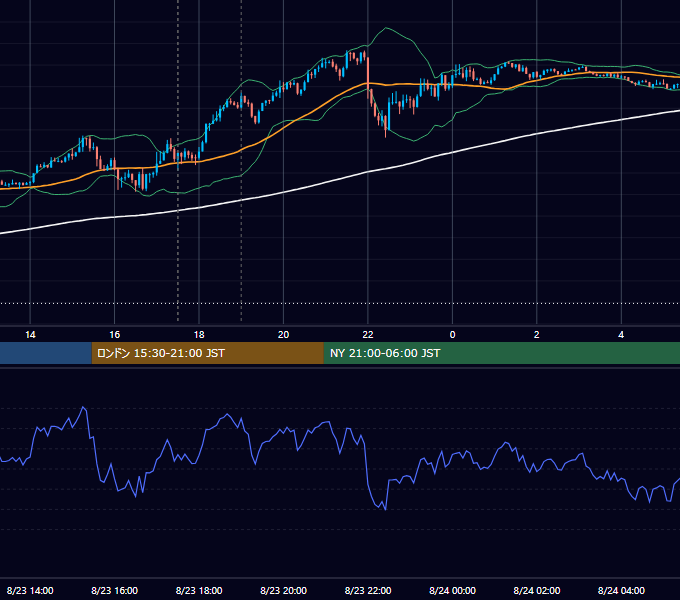Click the blue session band before London

point(46,353)
